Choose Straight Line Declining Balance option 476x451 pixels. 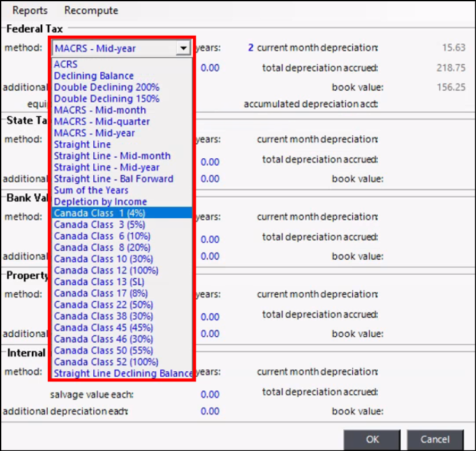point(123,374)
